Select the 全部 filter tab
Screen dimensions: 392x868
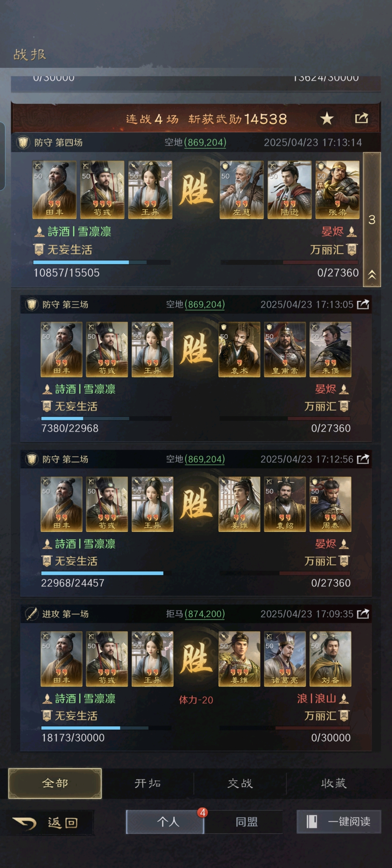[55, 783]
